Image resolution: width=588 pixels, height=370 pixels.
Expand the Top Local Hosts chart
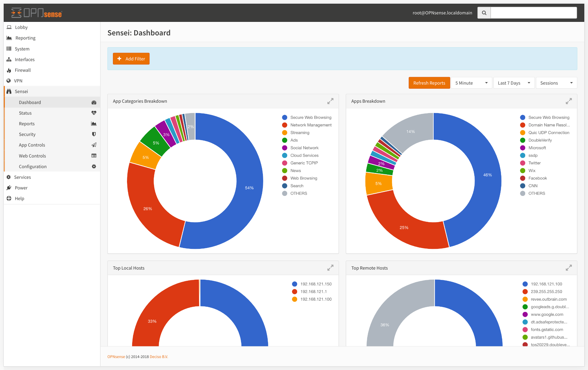pyautogui.click(x=330, y=268)
